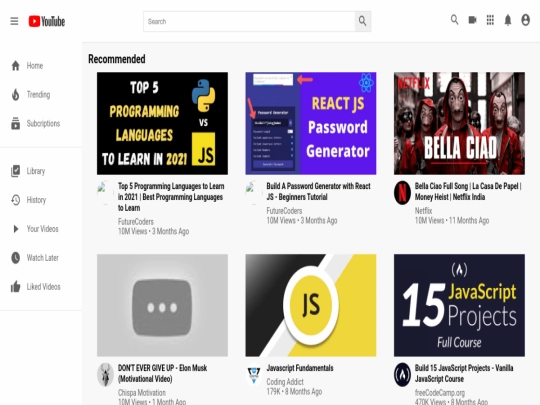Click the video camera create icon

pos(472,20)
